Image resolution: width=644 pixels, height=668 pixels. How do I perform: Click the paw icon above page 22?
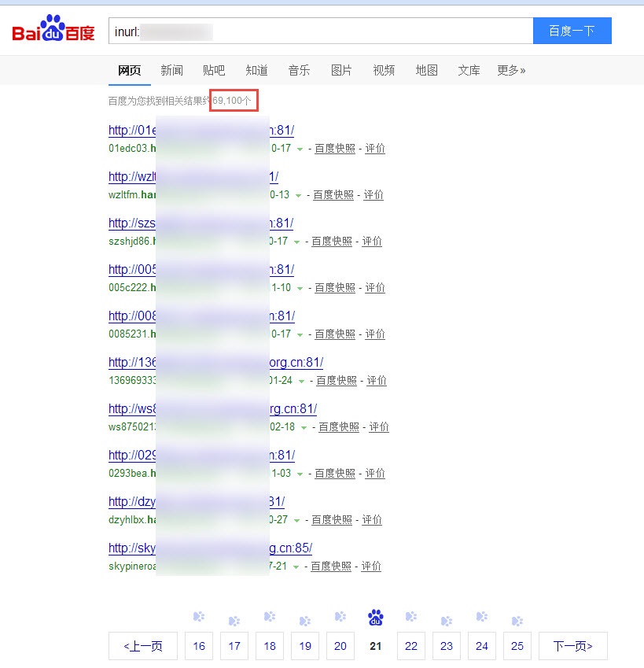tap(410, 616)
